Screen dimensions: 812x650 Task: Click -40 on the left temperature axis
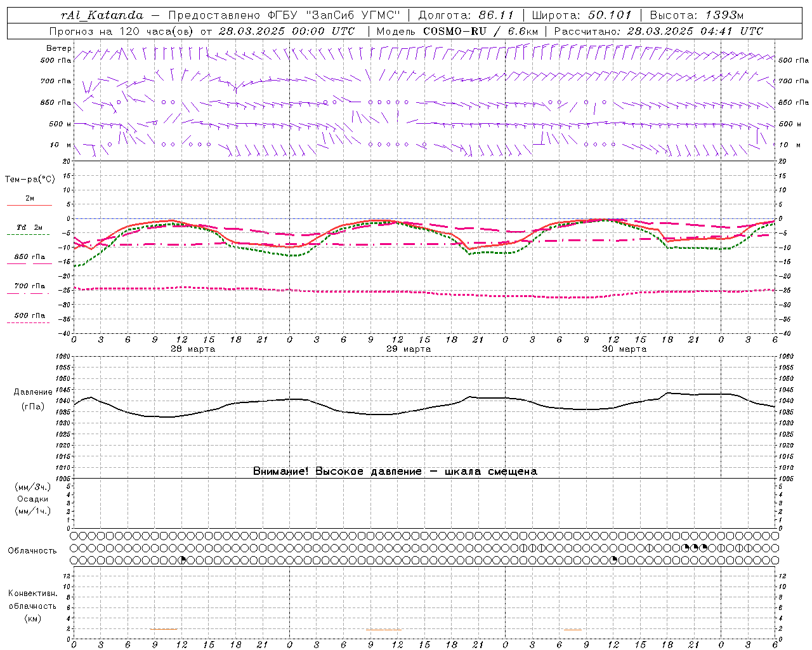pos(65,333)
